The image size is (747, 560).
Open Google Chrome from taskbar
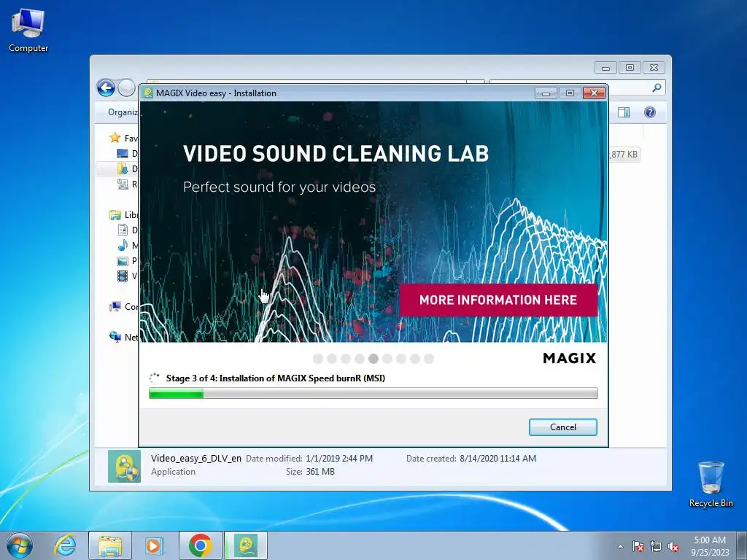pyautogui.click(x=200, y=545)
